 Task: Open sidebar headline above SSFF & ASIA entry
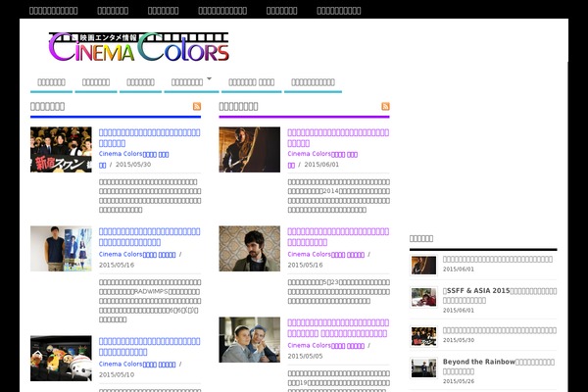(498, 259)
